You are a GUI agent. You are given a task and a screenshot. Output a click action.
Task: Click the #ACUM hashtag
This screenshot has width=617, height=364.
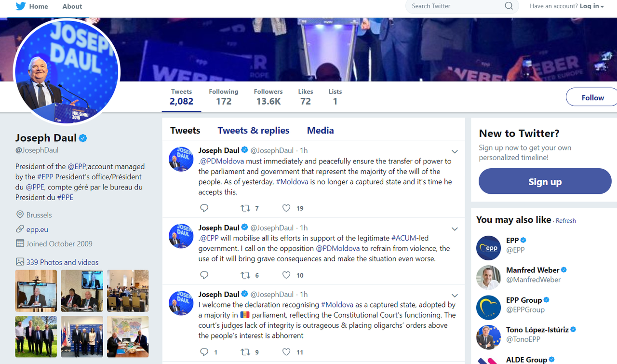403,238
